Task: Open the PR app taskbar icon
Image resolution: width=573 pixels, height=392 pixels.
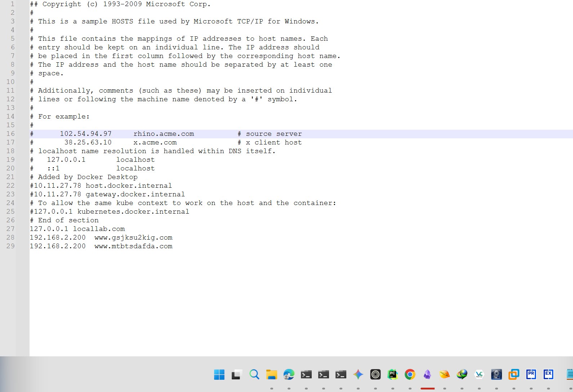Action: pyautogui.click(x=531, y=375)
